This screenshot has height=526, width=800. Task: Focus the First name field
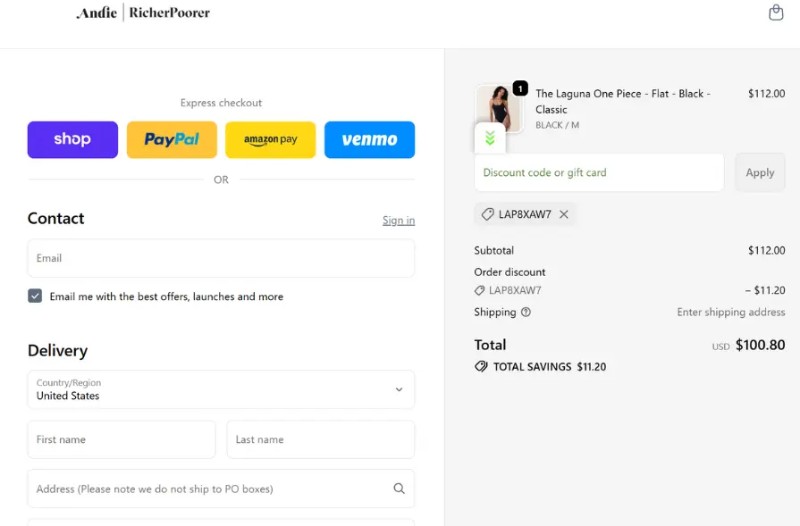[x=121, y=439]
